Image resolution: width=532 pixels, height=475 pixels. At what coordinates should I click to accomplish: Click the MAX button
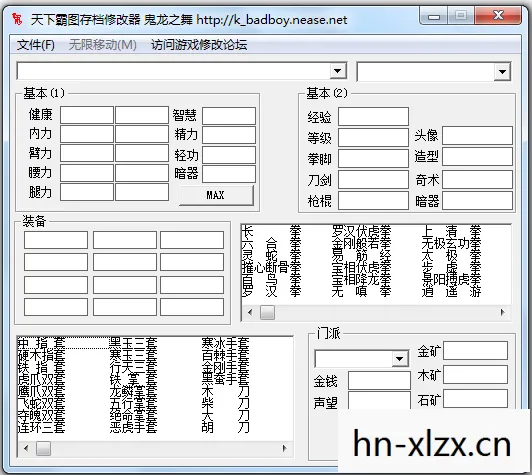pyautogui.click(x=216, y=195)
